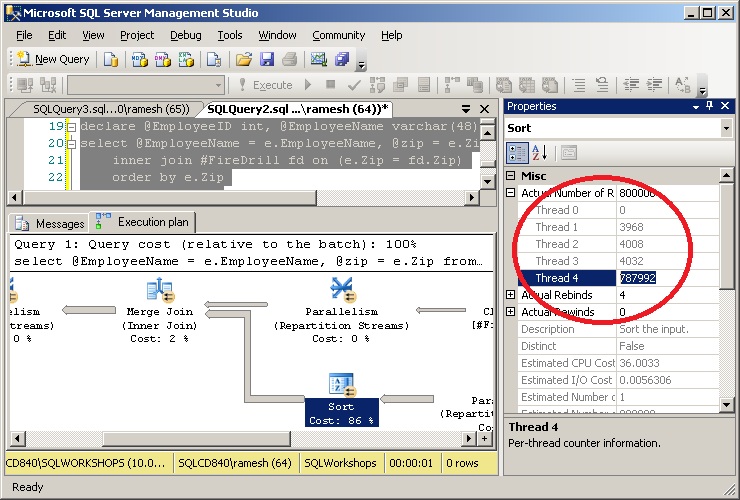Click the Change Connection icon
This screenshot has width=740, height=500.
tap(48, 85)
